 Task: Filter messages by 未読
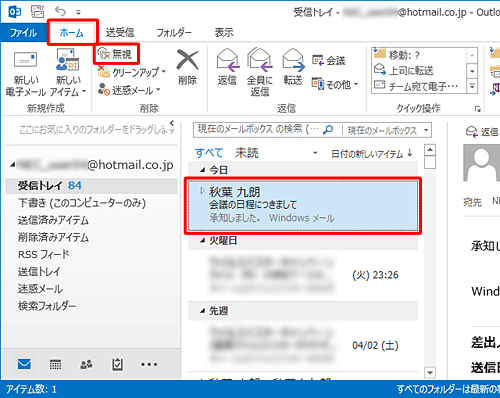click(247, 153)
